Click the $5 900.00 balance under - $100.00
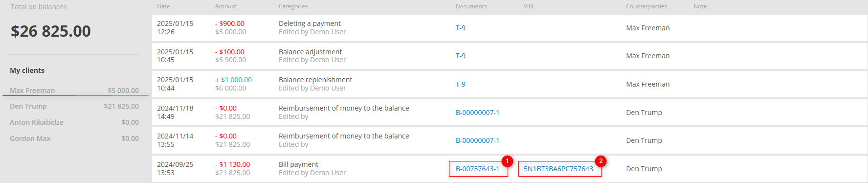This screenshot has height=183, width=868. (231, 60)
